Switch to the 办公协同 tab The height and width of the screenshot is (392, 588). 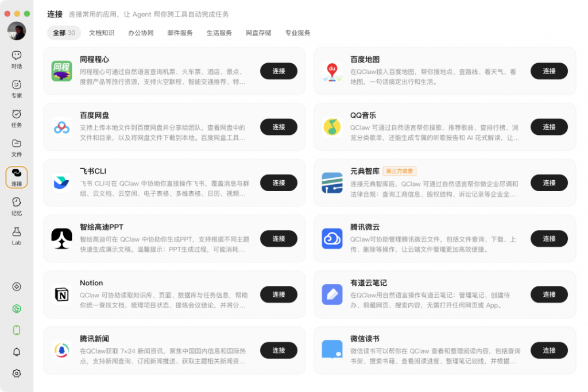141,33
